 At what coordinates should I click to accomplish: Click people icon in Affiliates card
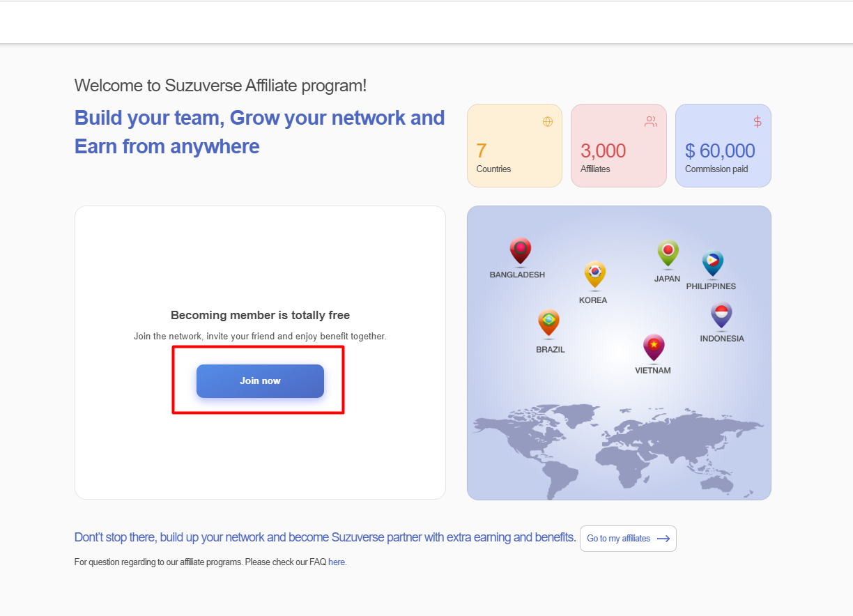[x=651, y=122]
